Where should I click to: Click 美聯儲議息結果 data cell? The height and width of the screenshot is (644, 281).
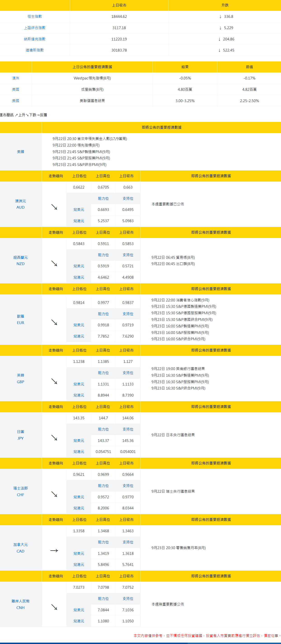(92, 101)
